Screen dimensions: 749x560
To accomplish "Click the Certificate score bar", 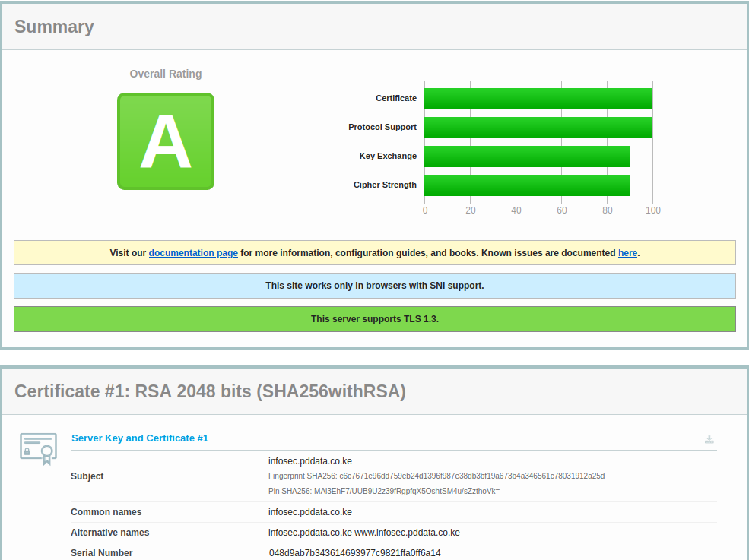I will click(538, 99).
